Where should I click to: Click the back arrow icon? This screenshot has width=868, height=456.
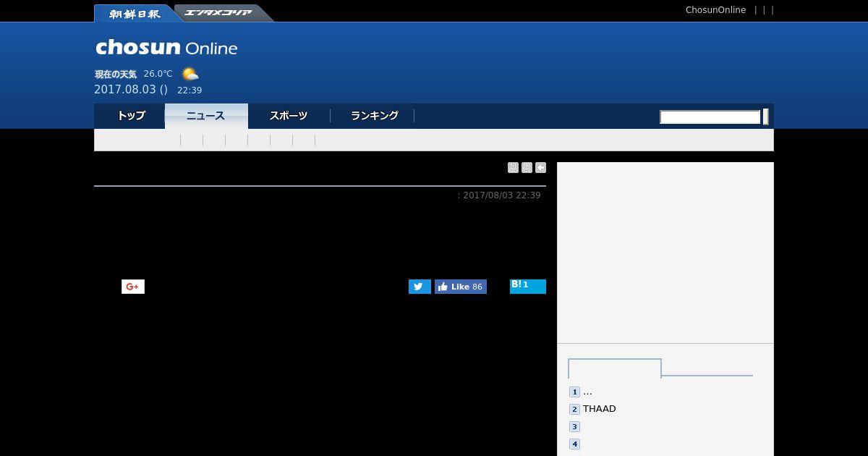coord(540,168)
